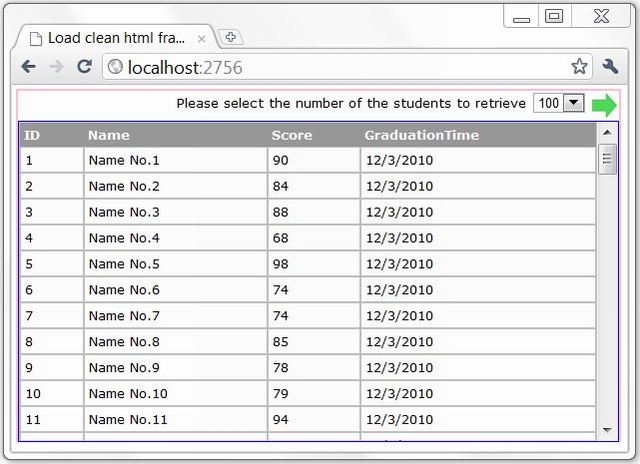
Task: Click the graduation date in the Name No.11 row
Action: [x=478, y=420]
